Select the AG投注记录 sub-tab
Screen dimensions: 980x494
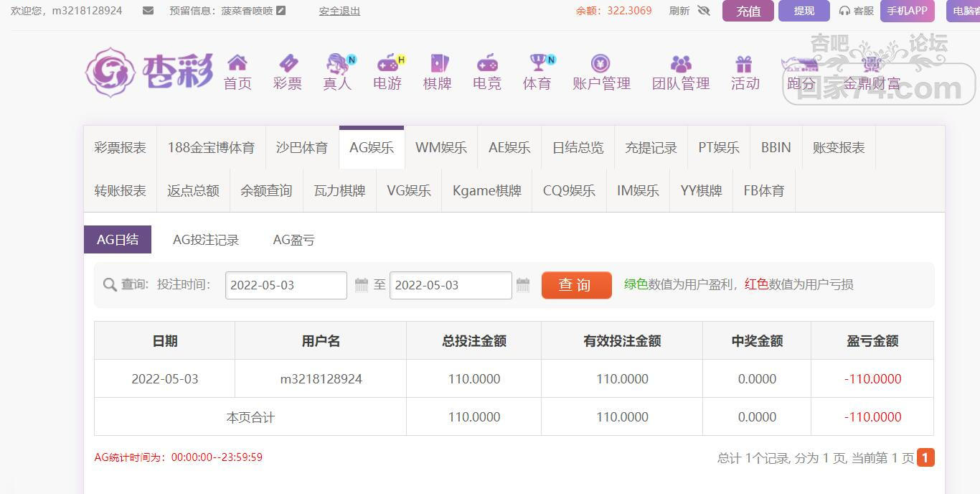tap(206, 240)
